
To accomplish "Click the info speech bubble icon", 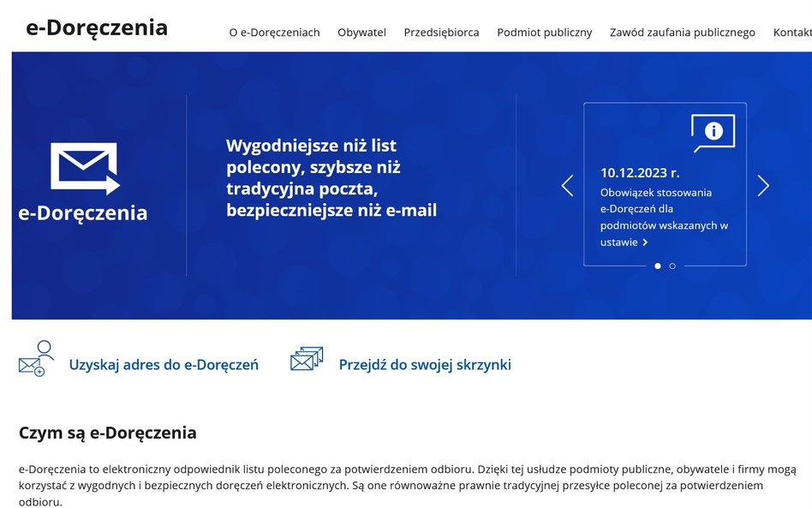I will coord(713,133).
